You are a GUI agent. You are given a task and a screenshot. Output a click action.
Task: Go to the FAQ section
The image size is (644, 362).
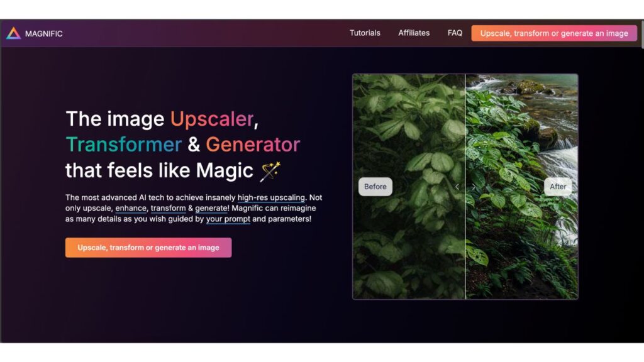(455, 33)
